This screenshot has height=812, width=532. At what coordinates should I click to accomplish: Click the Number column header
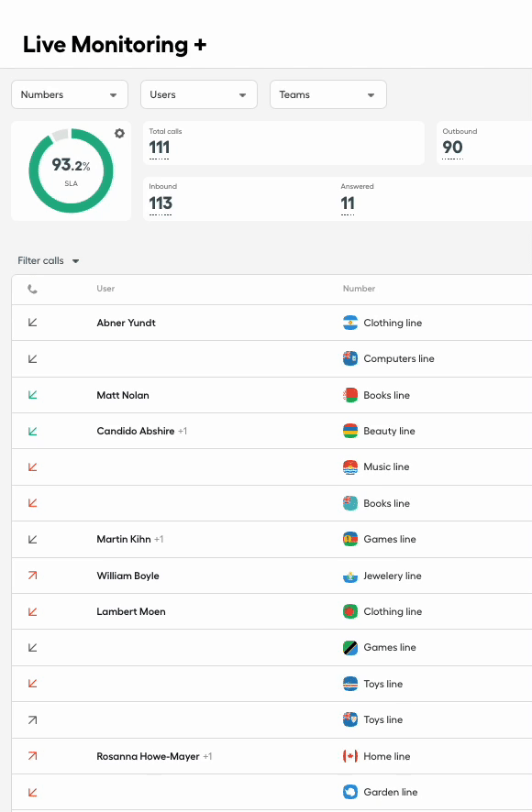pos(359,289)
